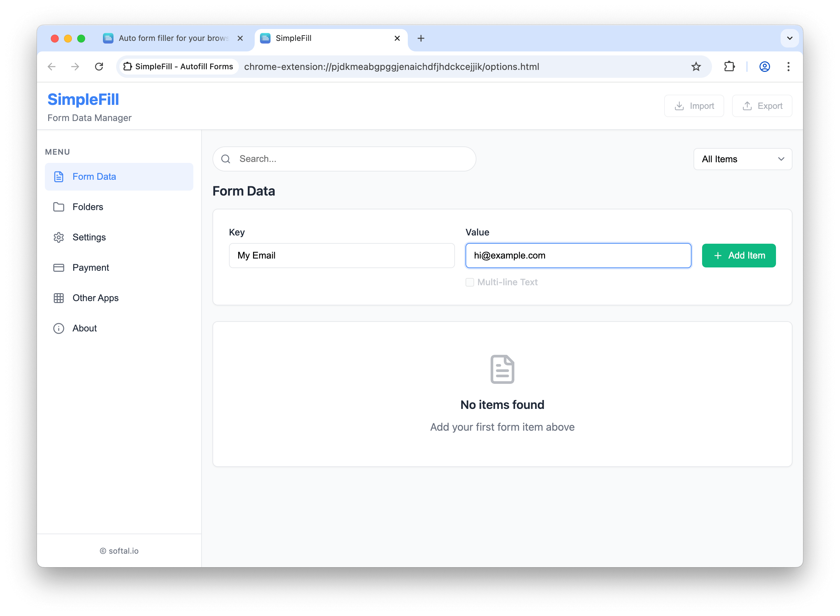Click the Settings gear icon

58,237
